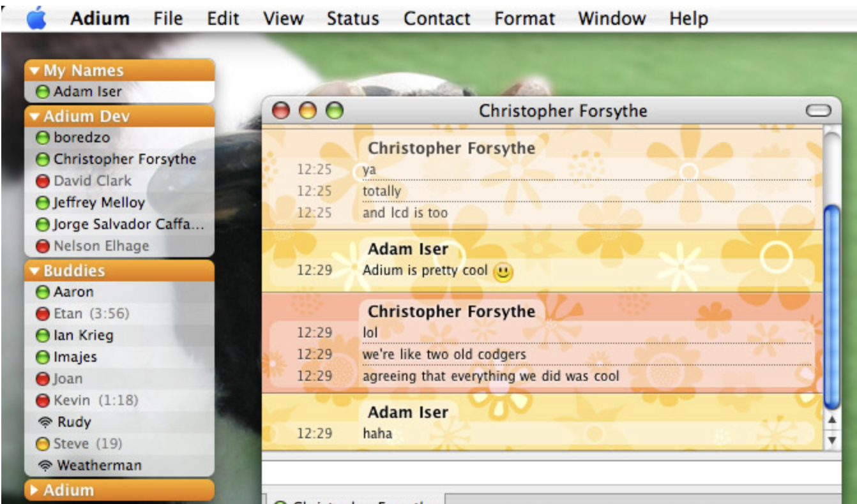Select David Clark in the contact list
The width and height of the screenshot is (857, 504).
click(93, 181)
